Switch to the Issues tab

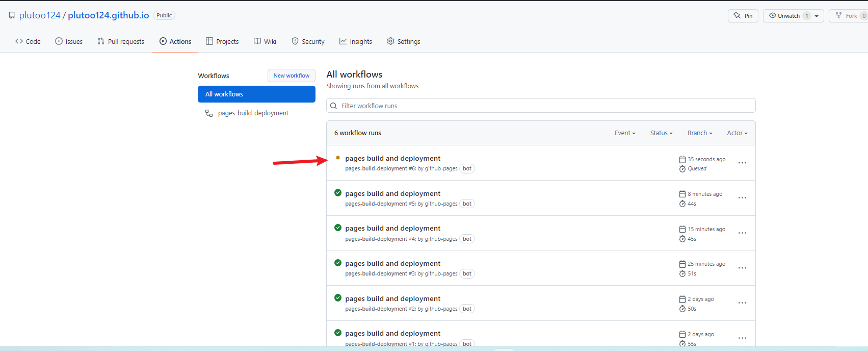(69, 41)
